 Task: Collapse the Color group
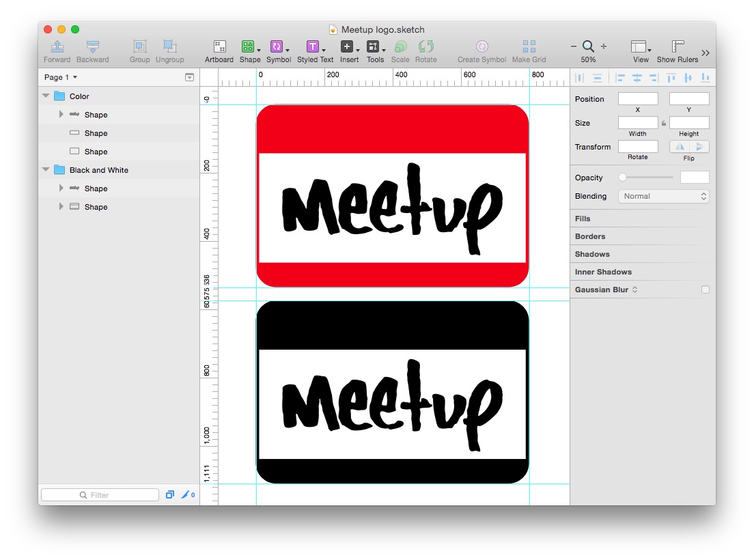(x=46, y=96)
